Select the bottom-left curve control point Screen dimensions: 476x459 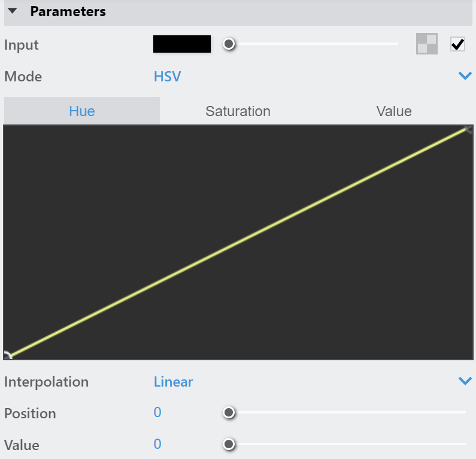point(7,355)
